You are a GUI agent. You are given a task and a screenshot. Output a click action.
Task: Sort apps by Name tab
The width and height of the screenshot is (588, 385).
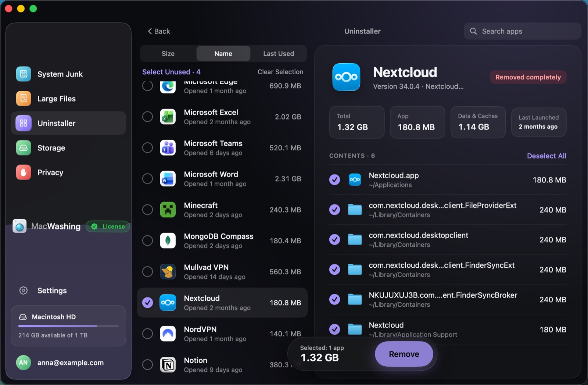pyautogui.click(x=223, y=54)
